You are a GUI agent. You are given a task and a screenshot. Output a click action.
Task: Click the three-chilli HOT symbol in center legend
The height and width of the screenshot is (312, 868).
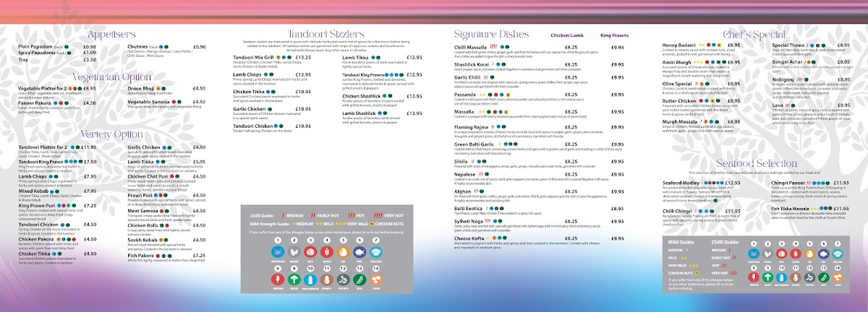pyautogui.click(x=351, y=215)
